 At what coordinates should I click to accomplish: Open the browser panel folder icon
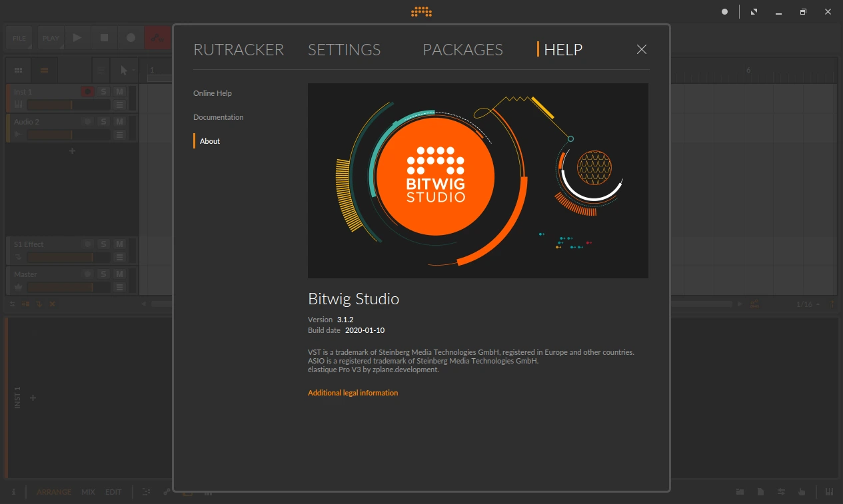(x=740, y=492)
